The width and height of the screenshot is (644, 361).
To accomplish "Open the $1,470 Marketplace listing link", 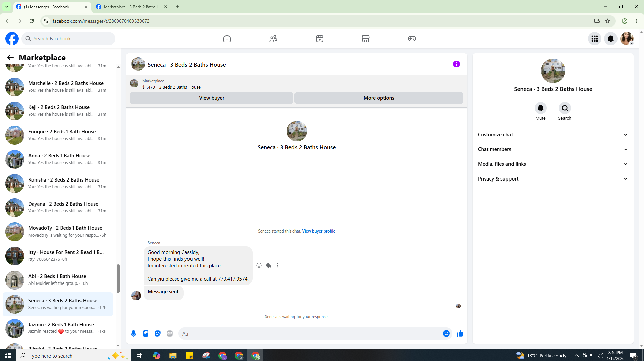I will 171,87.
